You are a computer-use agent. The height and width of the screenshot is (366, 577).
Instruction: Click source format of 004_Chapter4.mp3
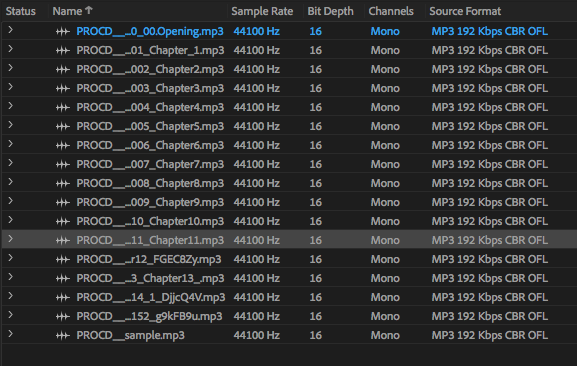pos(490,108)
